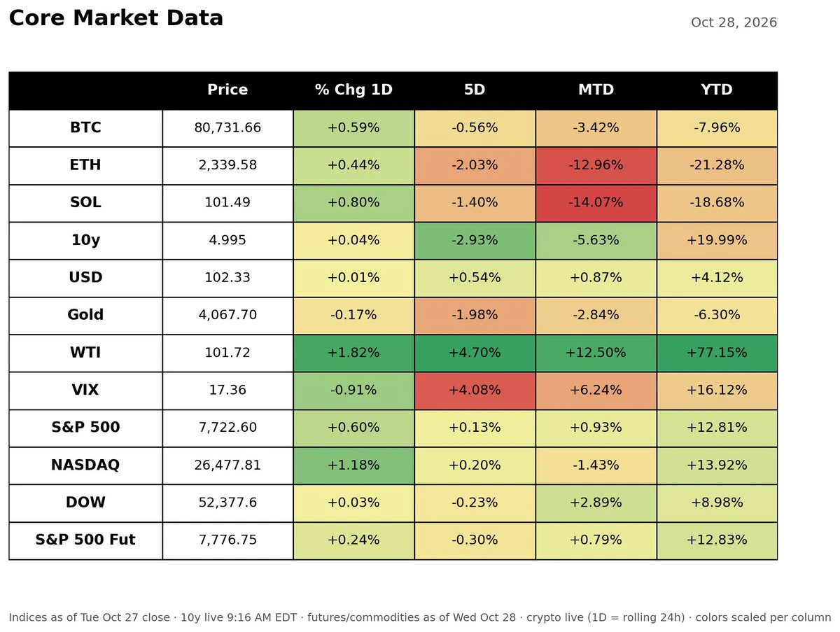Click the Core Market Data title
Viewport: 840px width, 632px height.
[x=116, y=19]
